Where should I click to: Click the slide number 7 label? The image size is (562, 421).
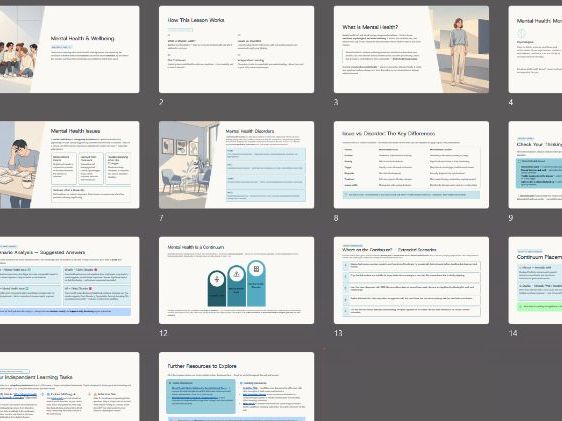click(161, 218)
